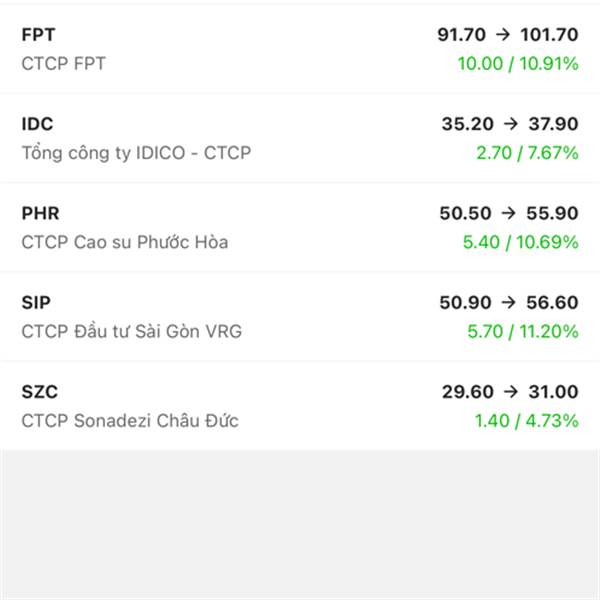
Task: Select CTCP Đầu tư Sài Gòn VRG
Action: tap(131, 331)
